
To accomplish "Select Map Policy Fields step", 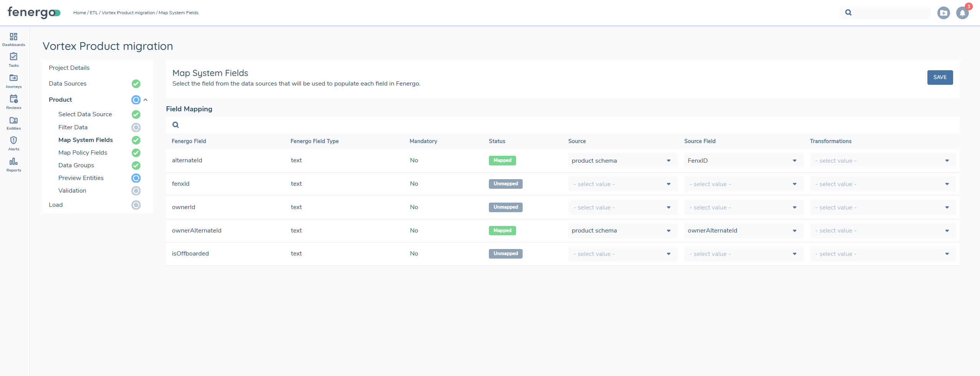I will click(83, 152).
